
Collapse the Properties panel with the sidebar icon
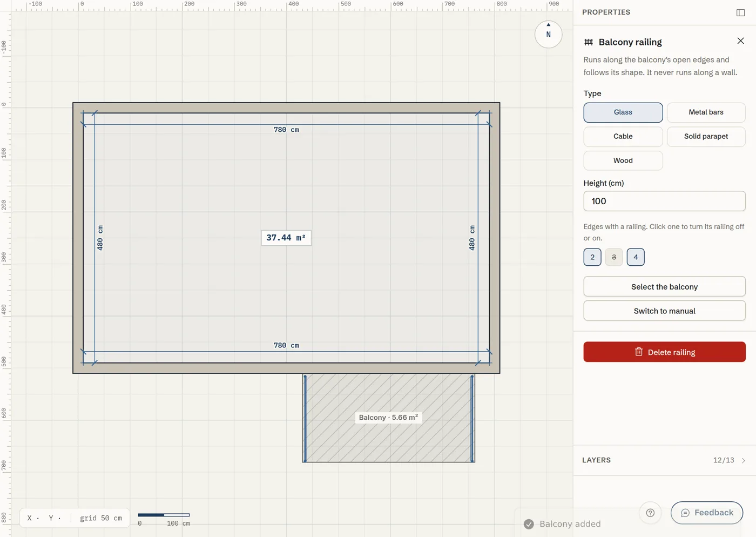pos(740,12)
